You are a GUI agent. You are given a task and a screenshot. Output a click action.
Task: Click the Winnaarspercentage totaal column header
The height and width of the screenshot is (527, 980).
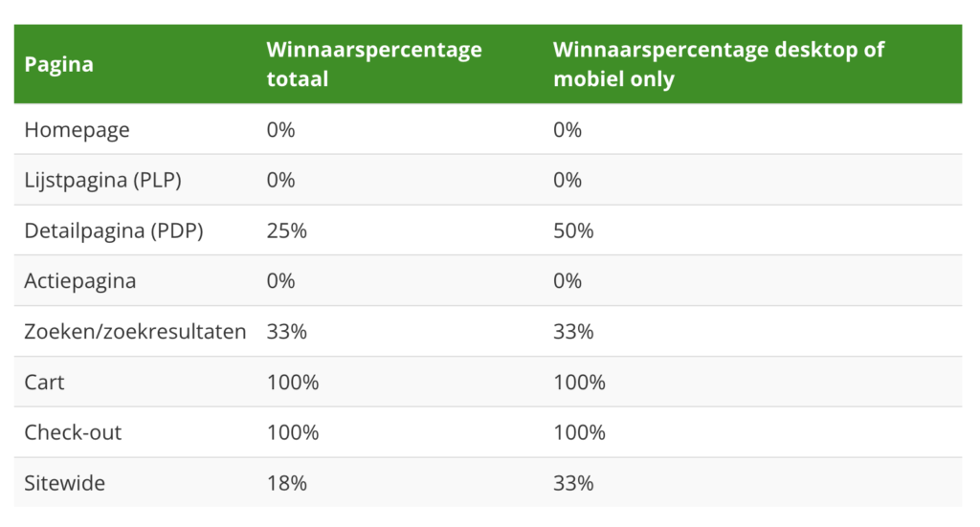373,64
